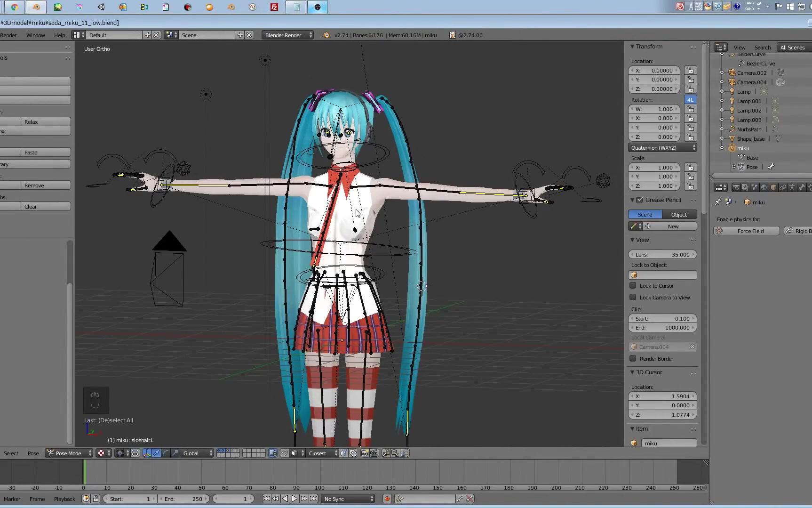Enable Lock to Cursor checkbox

coord(633,285)
